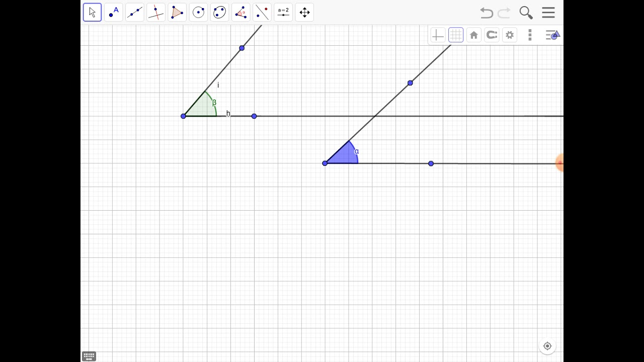Open the search magnifier

click(526, 13)
